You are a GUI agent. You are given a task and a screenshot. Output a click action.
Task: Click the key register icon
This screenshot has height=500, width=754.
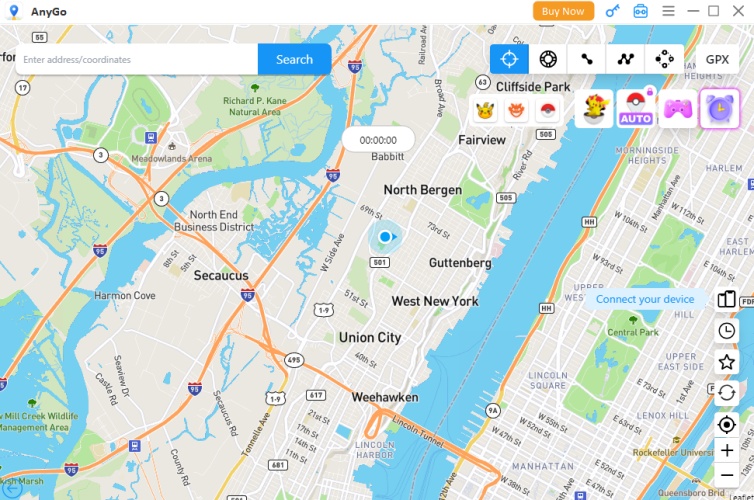[x=612, y=11]
